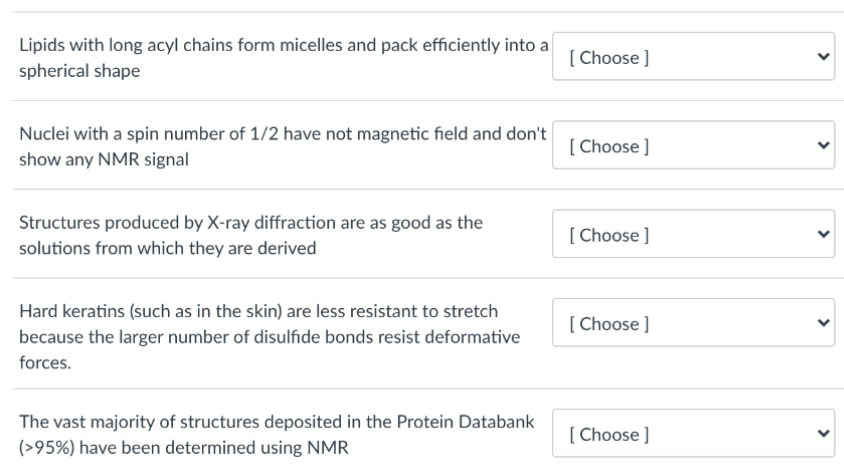Click the statement about nuclei with spin number 1/2

(282, 147)
